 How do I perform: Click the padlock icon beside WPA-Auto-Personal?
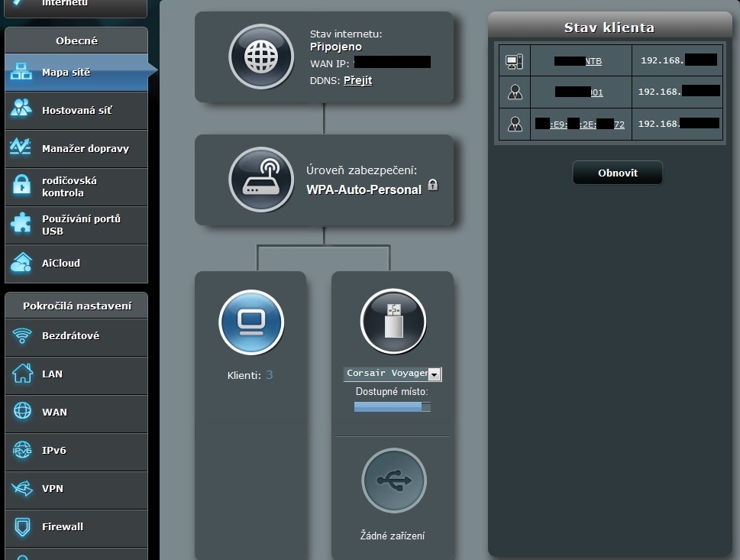pyautogui.click(x=433, y=185)
